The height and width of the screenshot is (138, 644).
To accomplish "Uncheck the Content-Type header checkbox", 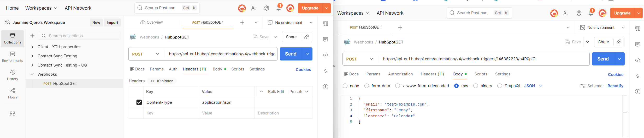I will (x=139, y=102).
